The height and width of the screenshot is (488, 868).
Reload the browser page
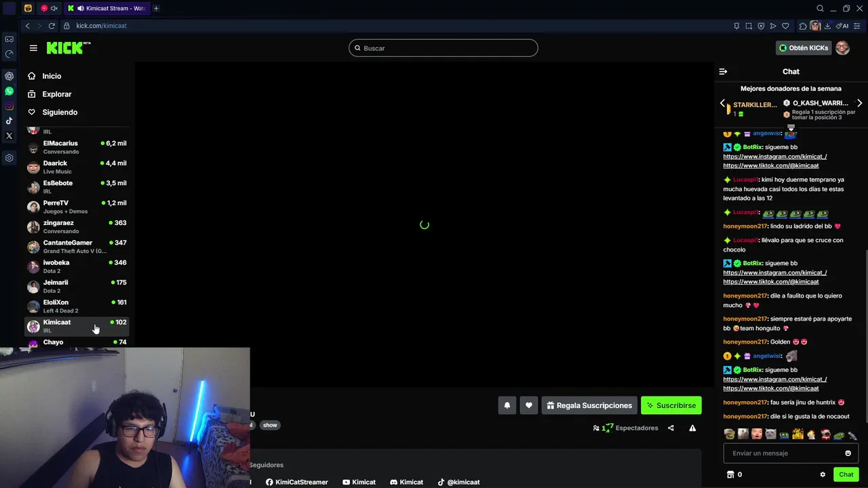tap(52, 26)
